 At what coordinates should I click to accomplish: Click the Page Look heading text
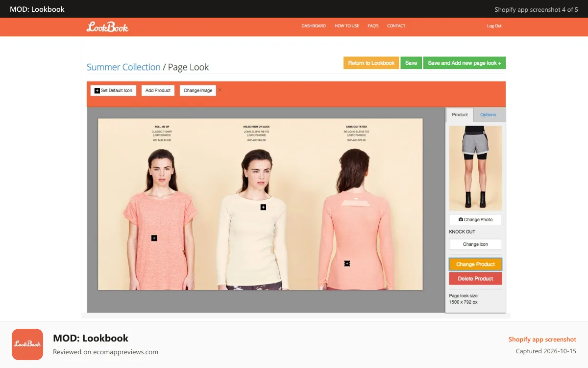189,67
